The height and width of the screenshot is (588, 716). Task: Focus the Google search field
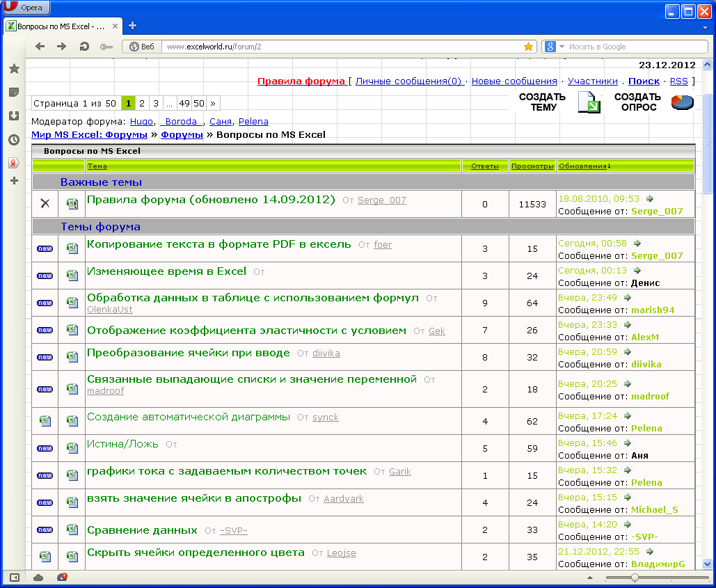point(637,47)
